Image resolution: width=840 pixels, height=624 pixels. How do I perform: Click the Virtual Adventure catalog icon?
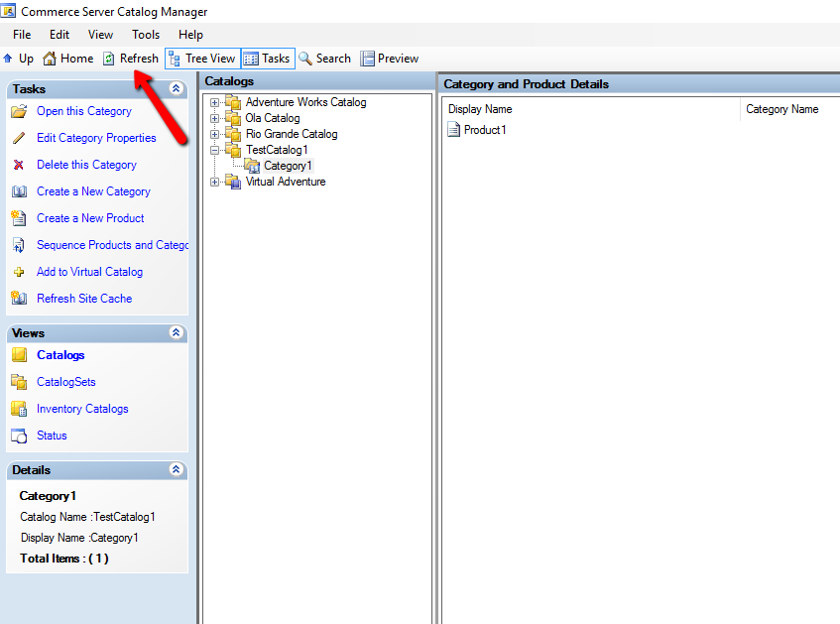(x=233, y=182)
